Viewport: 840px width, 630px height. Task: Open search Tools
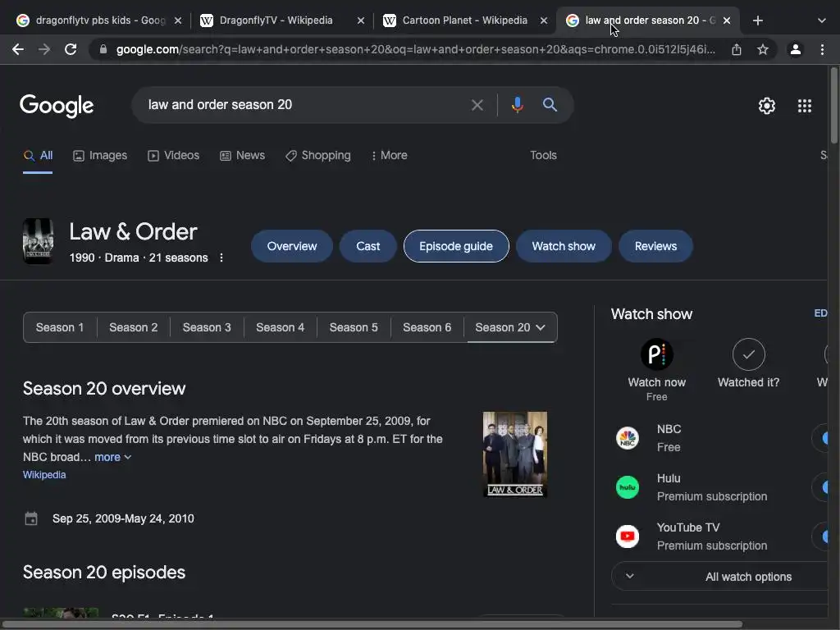coord(543,155)
